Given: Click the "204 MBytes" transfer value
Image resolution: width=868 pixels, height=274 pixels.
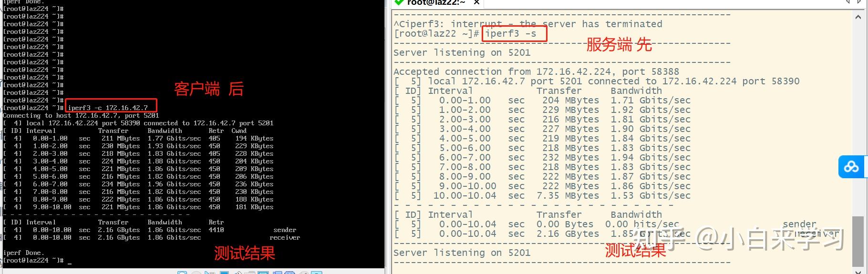Looking at the screenshot, I should (x=570, y=101).
